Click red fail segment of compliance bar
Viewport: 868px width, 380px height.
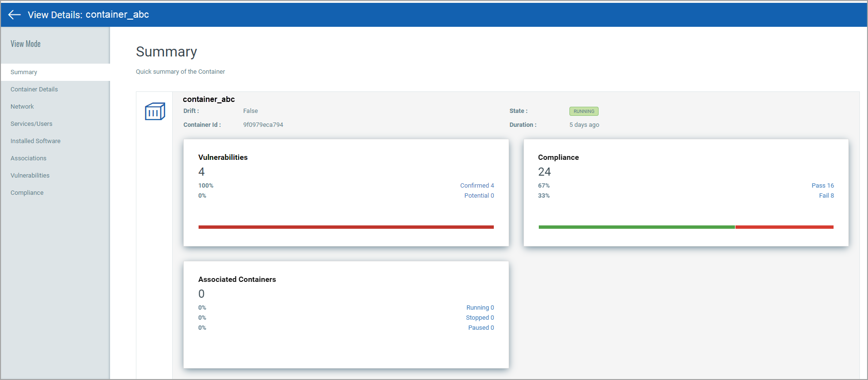coord(785,227)
